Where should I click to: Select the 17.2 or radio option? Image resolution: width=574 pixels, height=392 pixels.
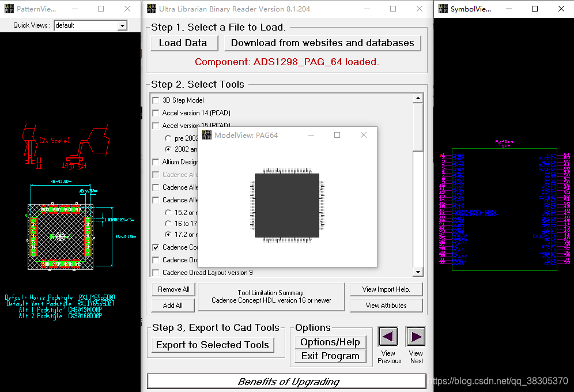click(168, 234)
